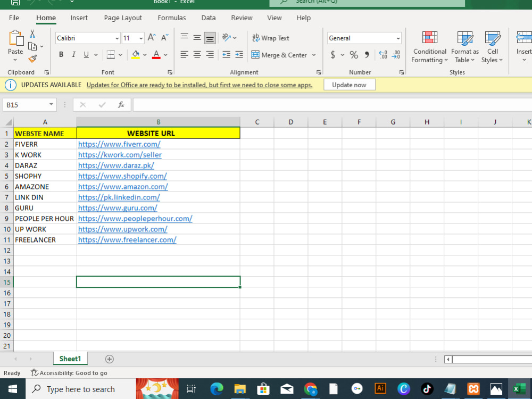Open Microsoft Edge from taskbar
Screen dimensions: 532x399
tap(217, 389)
